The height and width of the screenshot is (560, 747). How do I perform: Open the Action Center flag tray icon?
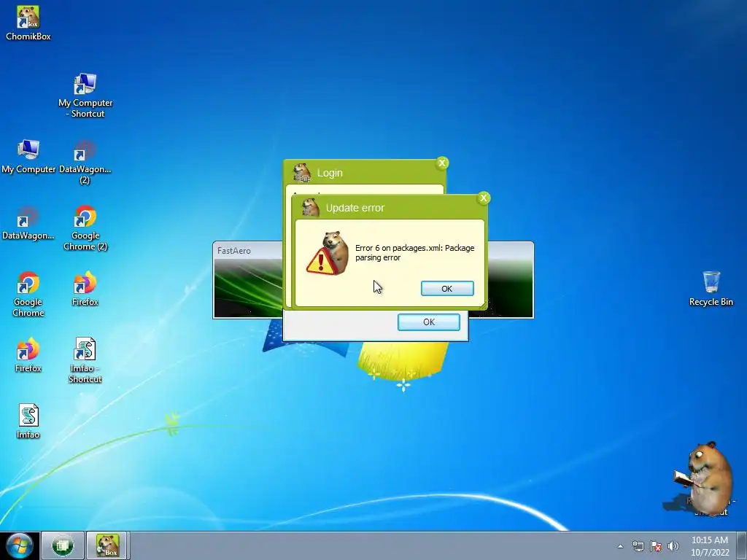[x=656, y=546]
